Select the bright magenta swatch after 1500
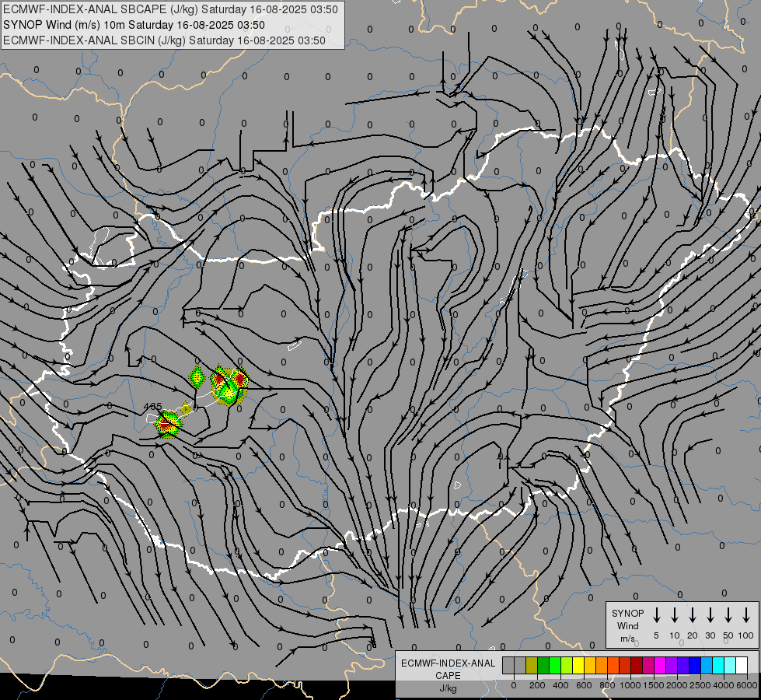Image resolution: width=761 pixels, height=700 pixels. coord(660,665)
